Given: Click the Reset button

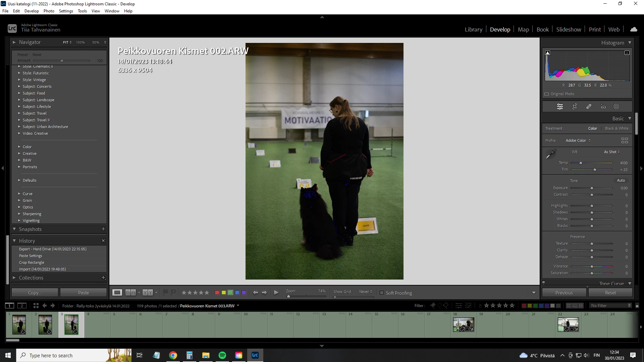Looking at the screenshot, I should pyautogui.click(x=610, y=293).
